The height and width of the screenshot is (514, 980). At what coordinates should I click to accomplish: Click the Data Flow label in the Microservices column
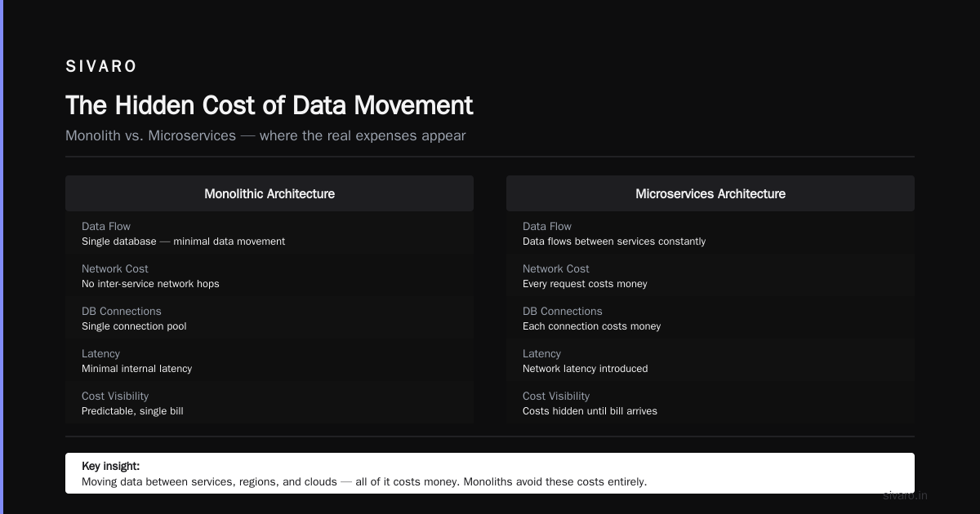tap(547, 226)
